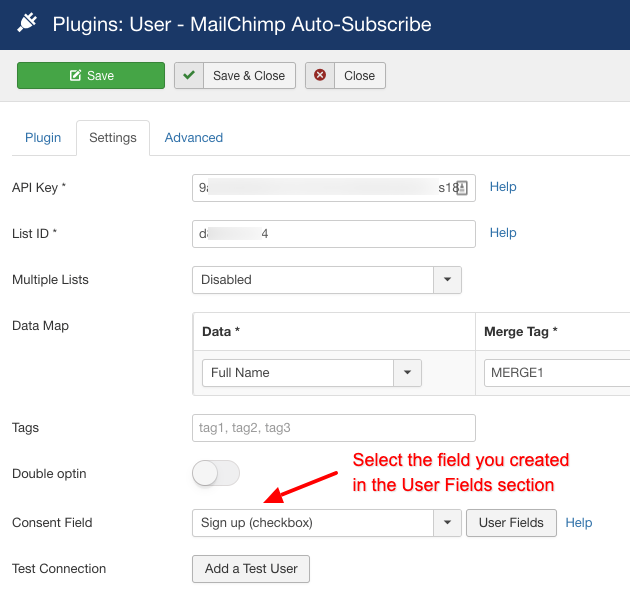This screenshot has width=630, height=600.
Task: Click the User Fields button
Action: coord(511,523)
